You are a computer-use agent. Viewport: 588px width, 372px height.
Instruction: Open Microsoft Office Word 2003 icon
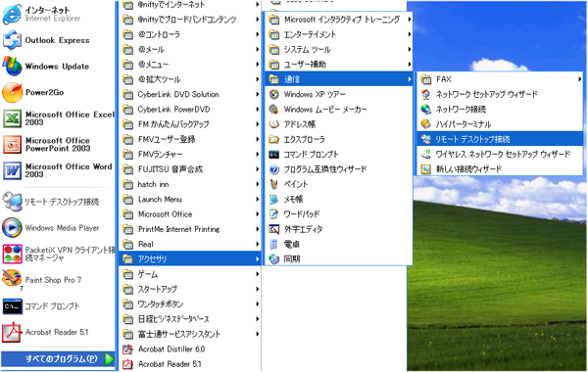click(12, 170)
